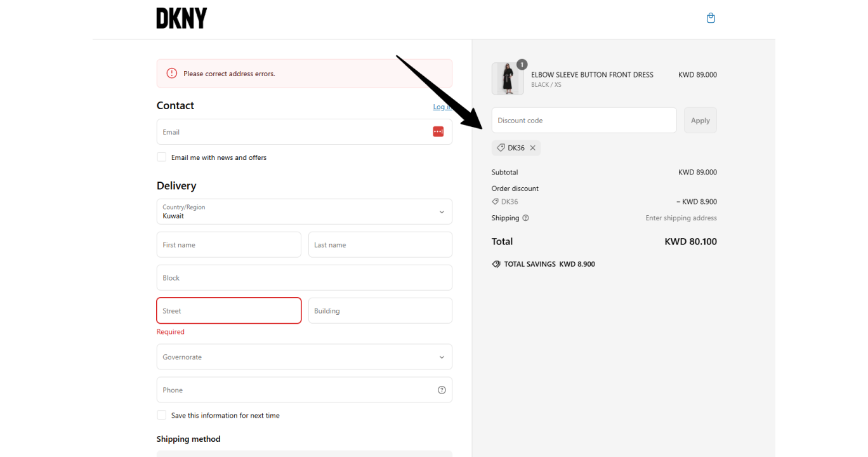Click the total savings tag icon
The height and width of the screenshot is (457, 868).
[x=496, y=264]
